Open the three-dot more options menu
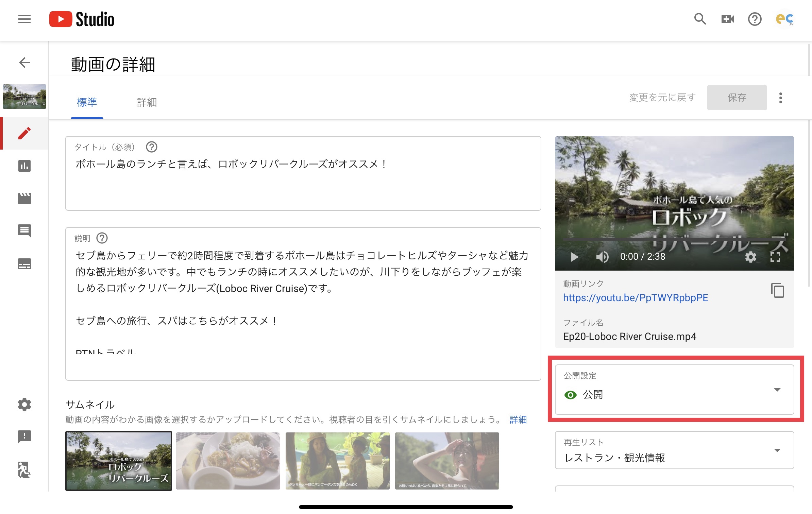The image size is (812, 514). click(780, 98)
